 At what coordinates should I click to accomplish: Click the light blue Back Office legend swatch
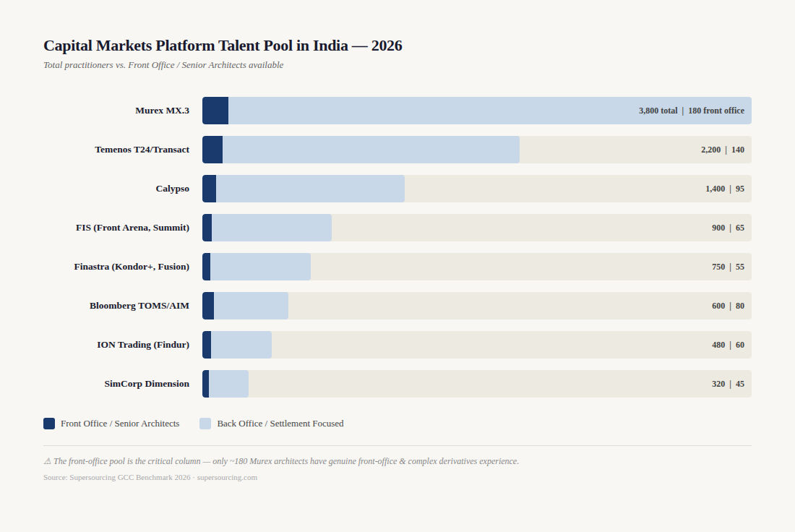pyautogui.click(x=205, y=424)
